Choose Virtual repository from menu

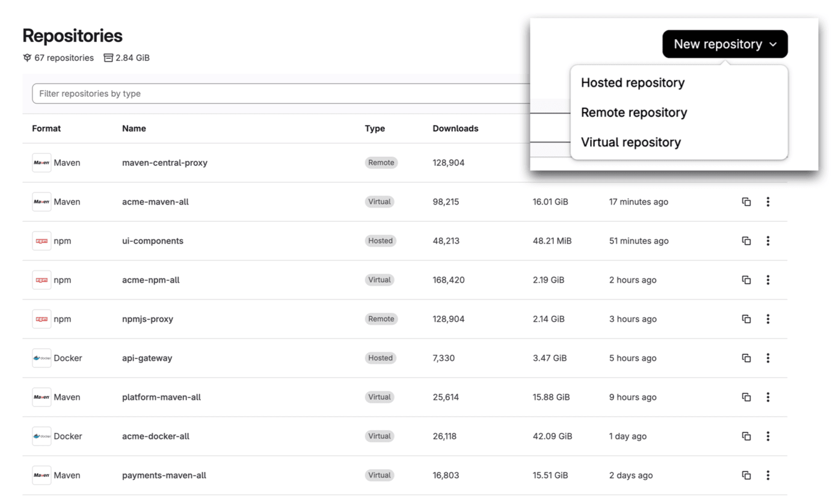(x=631, y=143)
